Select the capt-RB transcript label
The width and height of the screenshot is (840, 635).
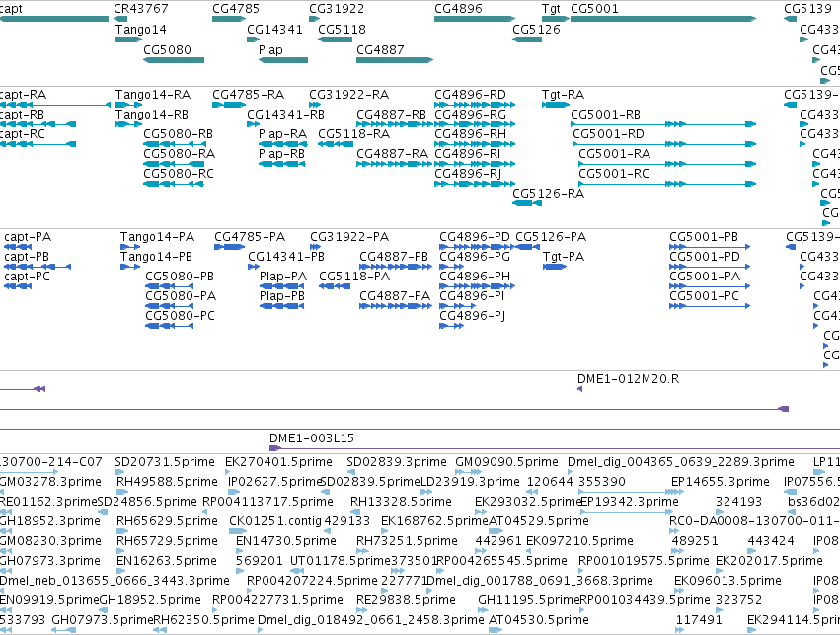click(x=22, y=115)
